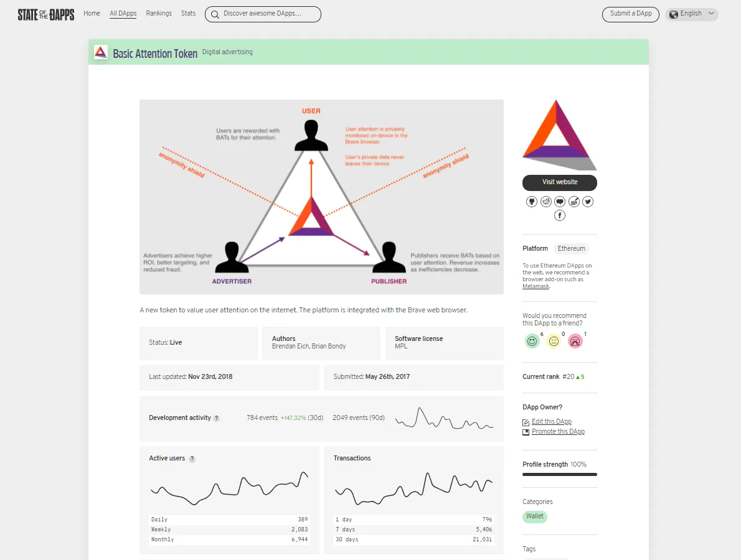Open the Stats menu item
Image resolution: width=741 pixels, height=560 pixels.
[x=188, y=13]
